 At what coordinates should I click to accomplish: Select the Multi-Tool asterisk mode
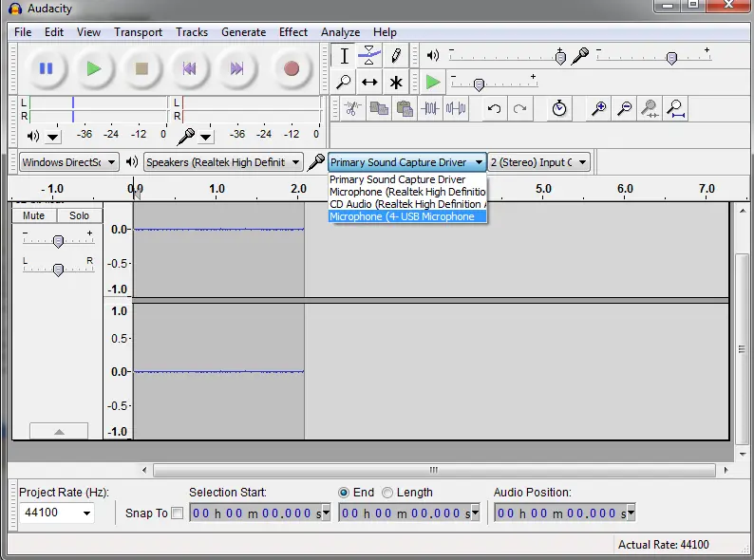coord(396,83)
